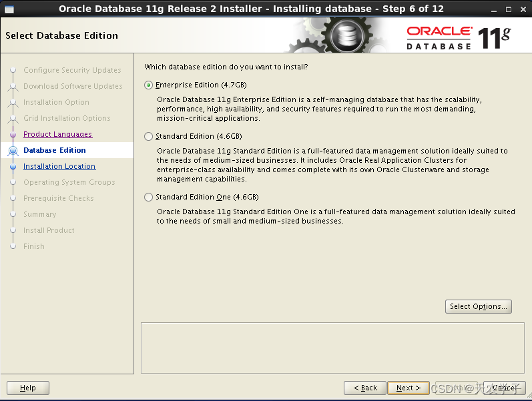532x401 pixels.
Task: Click Prerequisite Checks step text
Action: pos(58,198)
